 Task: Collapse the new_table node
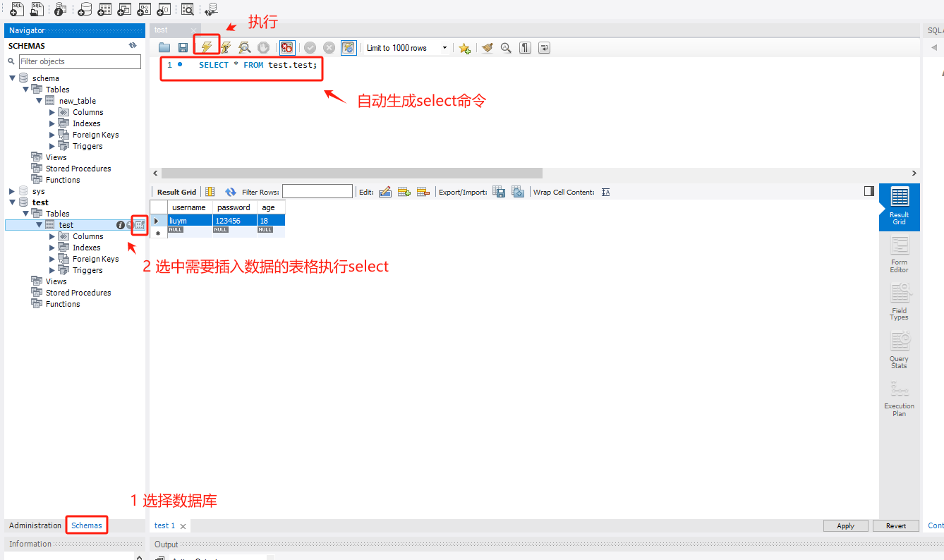tap(40, 101)
